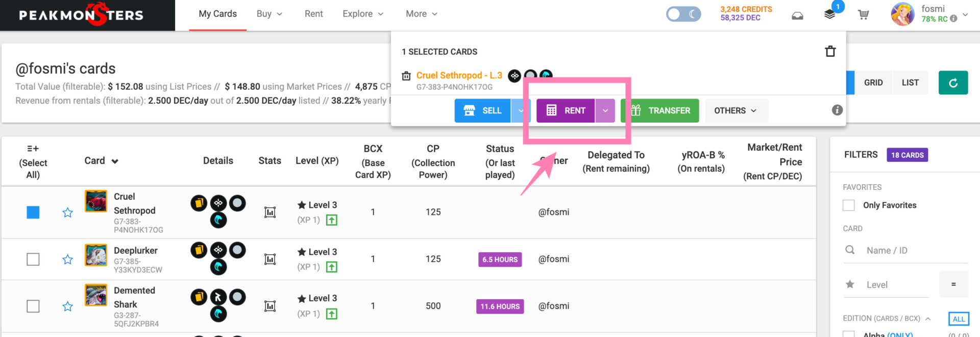The width and height of the screenshot is (980, 337).
Task: Click the green refresh button
Action: 953,83
